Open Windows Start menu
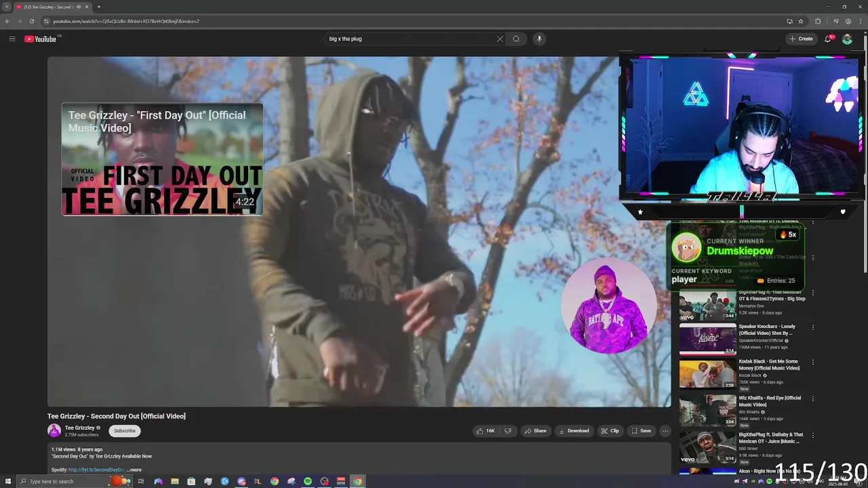Viewport: 868px width, 488px height. pyautogui.click(x=7, y=481)
